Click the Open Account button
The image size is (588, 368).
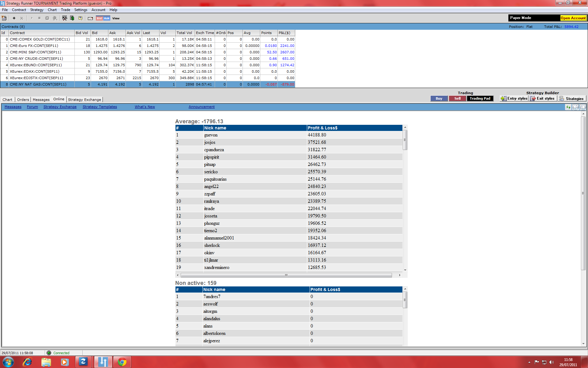(573, 18)
